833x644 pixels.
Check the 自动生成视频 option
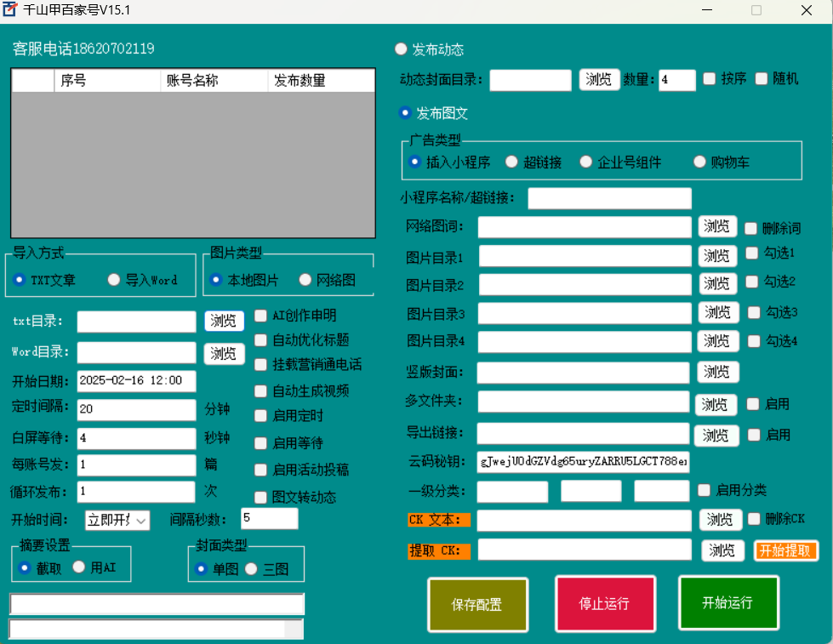point(261,391)
